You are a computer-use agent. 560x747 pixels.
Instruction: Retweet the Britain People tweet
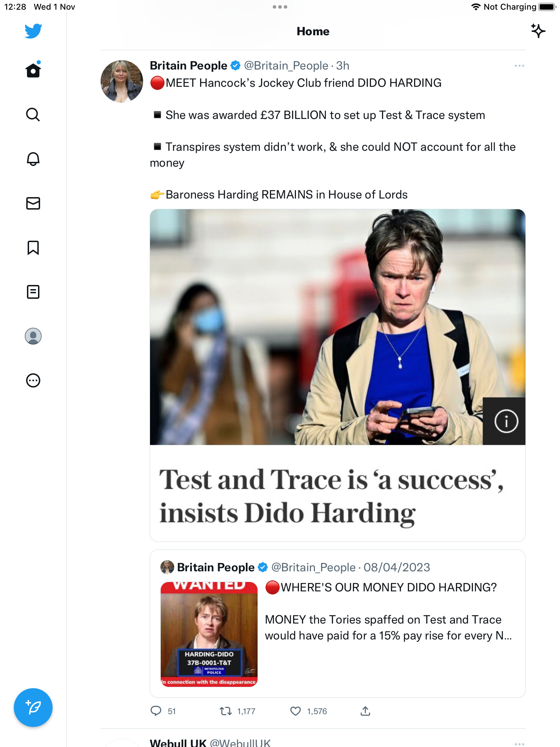226,711
